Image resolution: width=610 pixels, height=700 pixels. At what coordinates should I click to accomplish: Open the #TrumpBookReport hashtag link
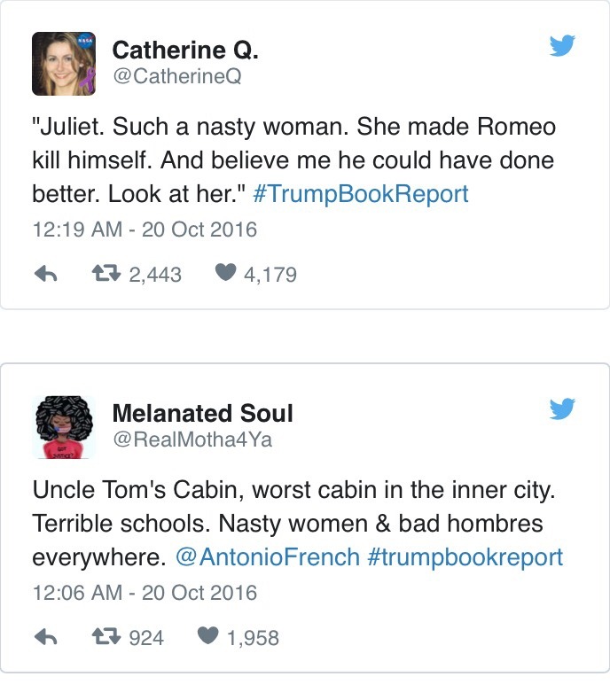(361, 195)
